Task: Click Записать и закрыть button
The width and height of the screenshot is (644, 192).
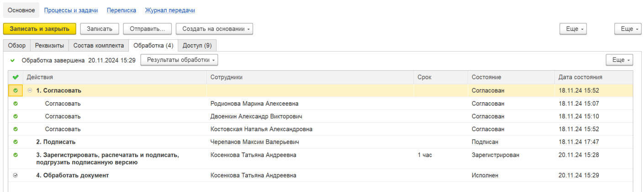Action: pos(40,29)
